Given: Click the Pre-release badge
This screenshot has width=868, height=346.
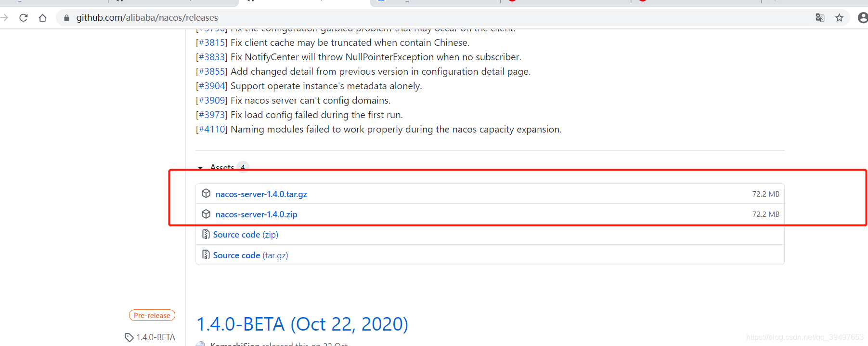Looking at the screenshot, I should click(152, 315).
